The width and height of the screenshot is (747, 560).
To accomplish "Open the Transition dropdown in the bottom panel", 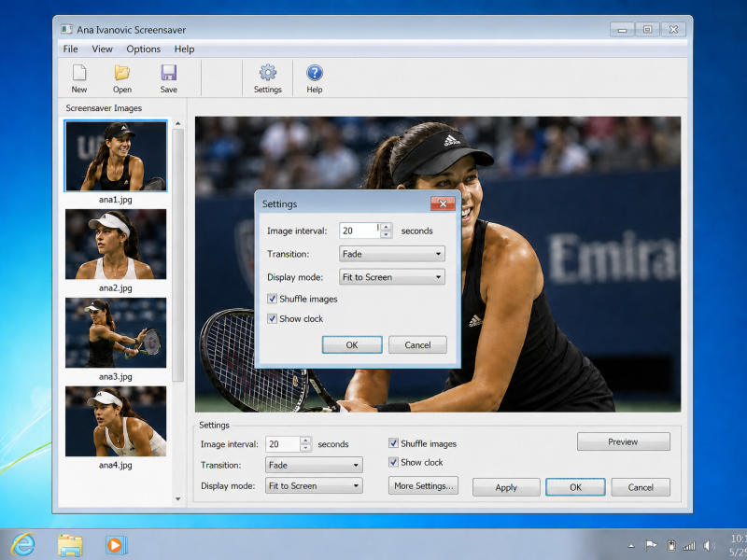I will pos(314,465).
